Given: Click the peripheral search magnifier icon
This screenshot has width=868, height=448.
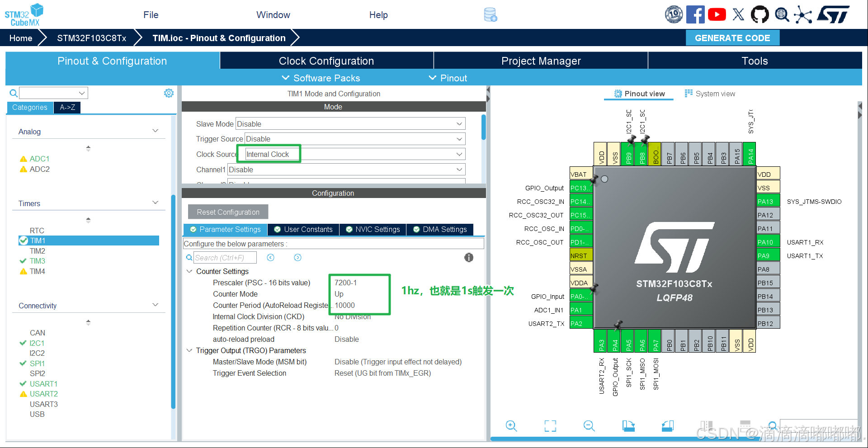Looking at the screenshot, I should pyautogui.click(x=14, y=93).
